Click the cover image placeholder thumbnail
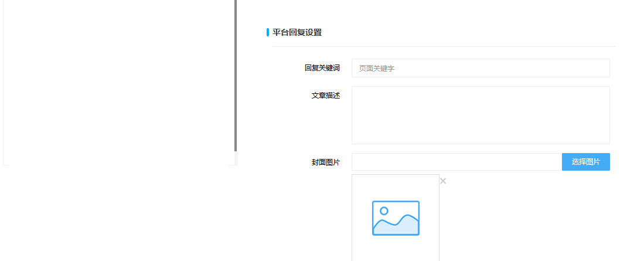 (396, 218)
